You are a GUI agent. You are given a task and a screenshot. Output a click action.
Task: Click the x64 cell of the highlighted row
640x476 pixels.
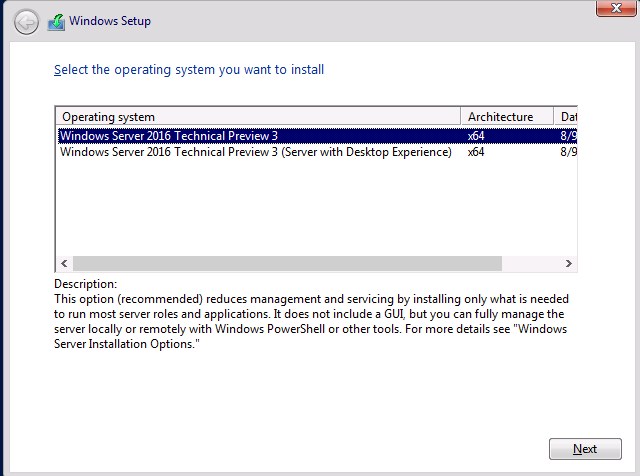coord(476,136)
